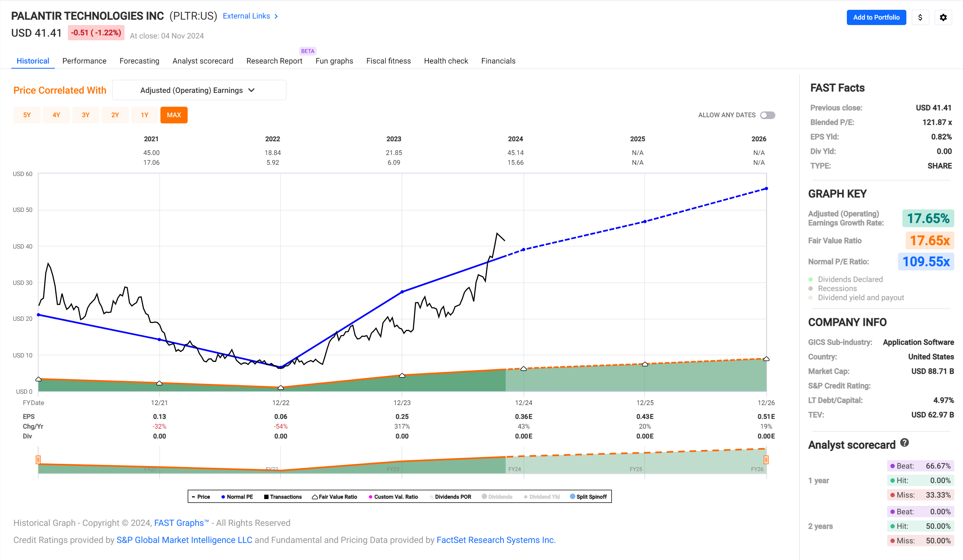Click the Recessions key item
The image size is (963, 560).
coord(833,289)
